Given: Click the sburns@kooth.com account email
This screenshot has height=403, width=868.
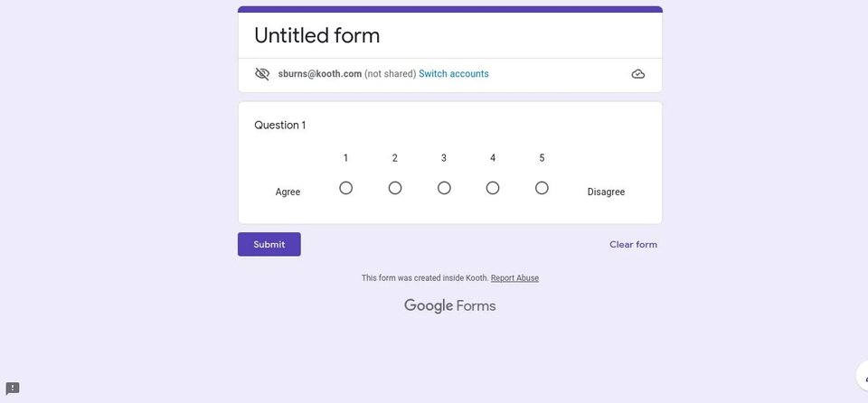Looking at the screenshot, I should point(320,73).
